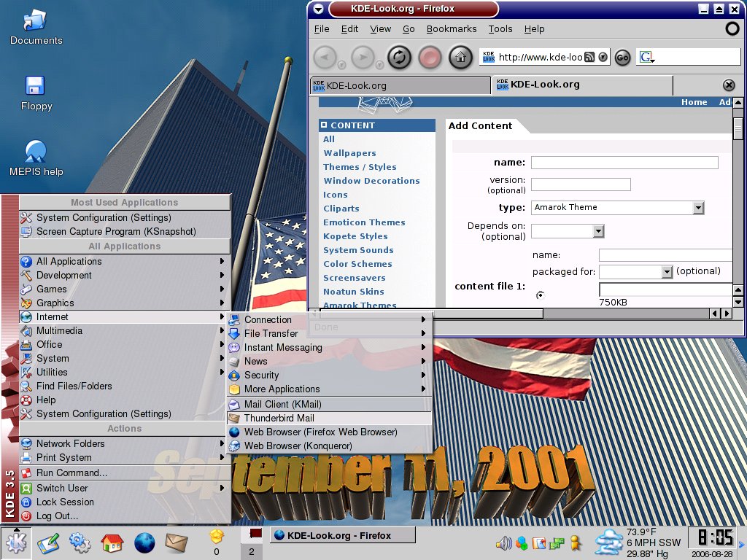Click the K menu launcher in the panel
Image resolution: width=747 pixels, height=560 pixels.
point(17,542)
